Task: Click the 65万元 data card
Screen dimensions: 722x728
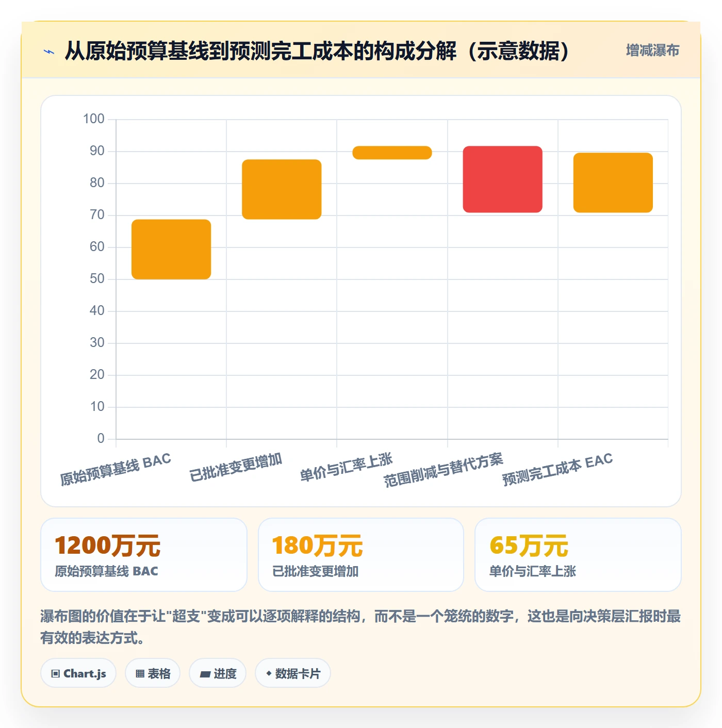Action: tap(578, 555)
